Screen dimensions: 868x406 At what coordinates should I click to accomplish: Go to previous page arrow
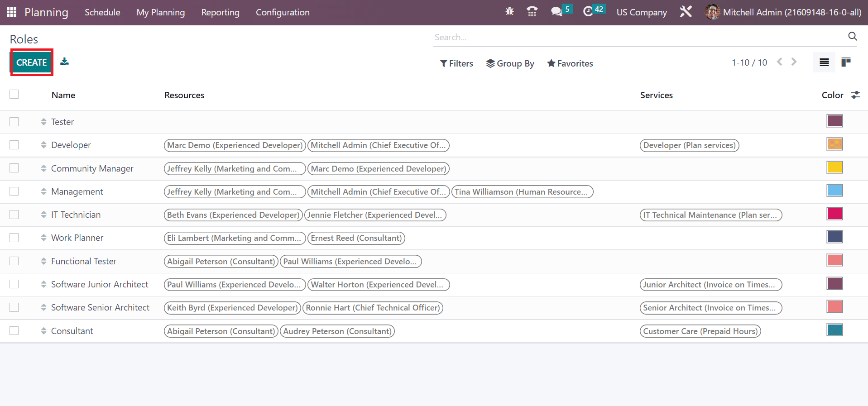coord(779,62)
